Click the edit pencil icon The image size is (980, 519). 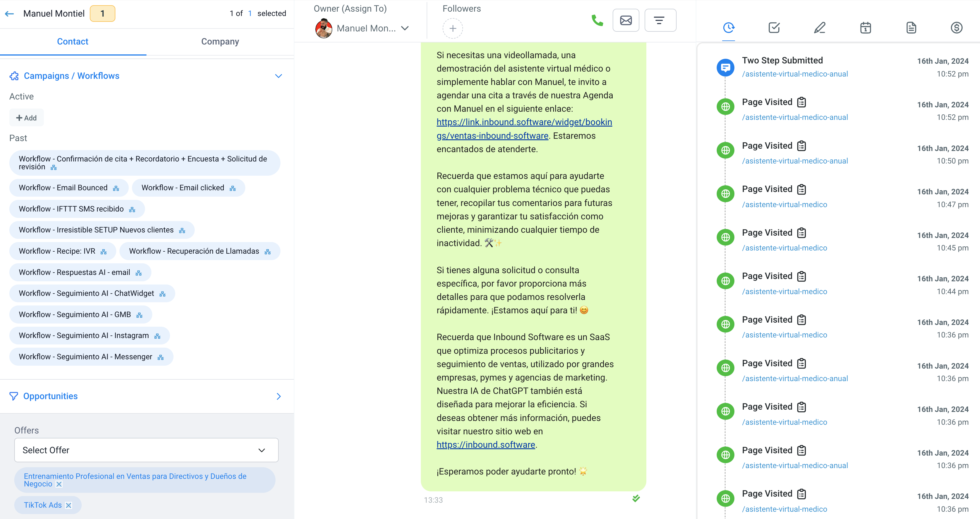(x=819, y=27)
